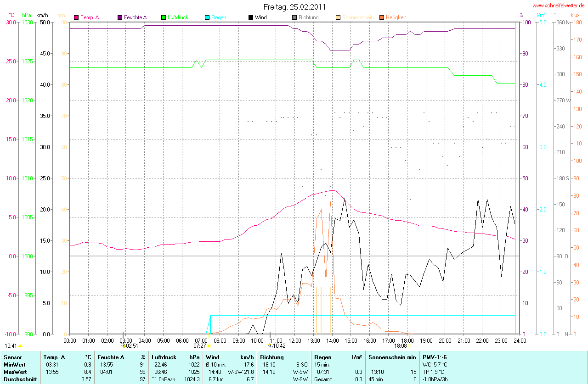Click the purple Feuchte A. legend swatch

120,17
